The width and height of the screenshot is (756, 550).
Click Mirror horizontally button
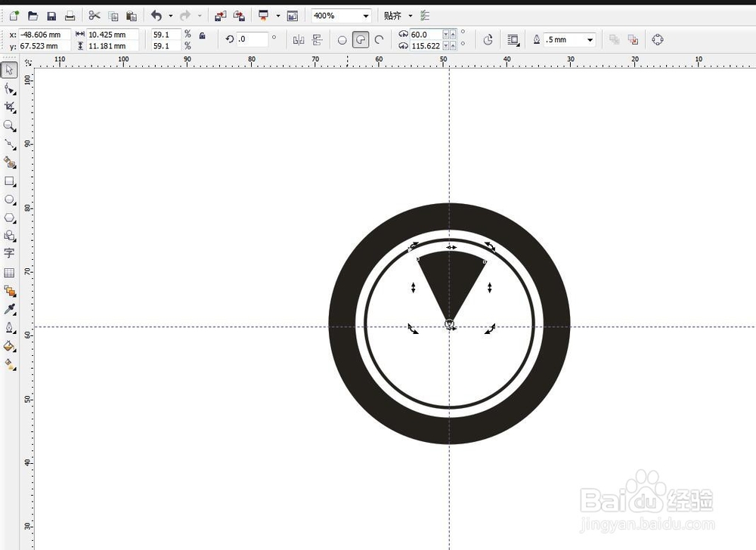(299, 40)
